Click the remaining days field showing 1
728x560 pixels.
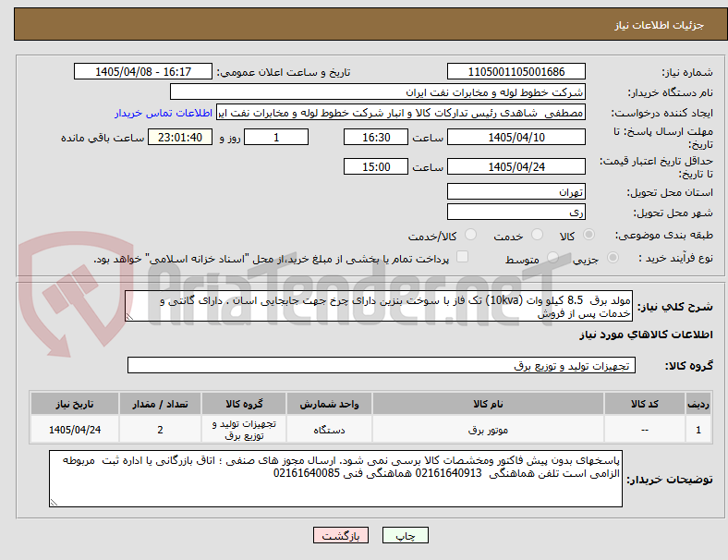(x=276, y=137)
